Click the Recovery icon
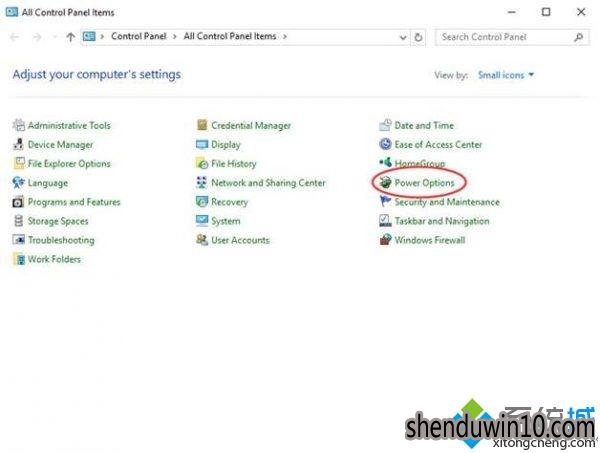Image resolution: width=600 pixels, height=453 pixels. click(x=202, y=202)
